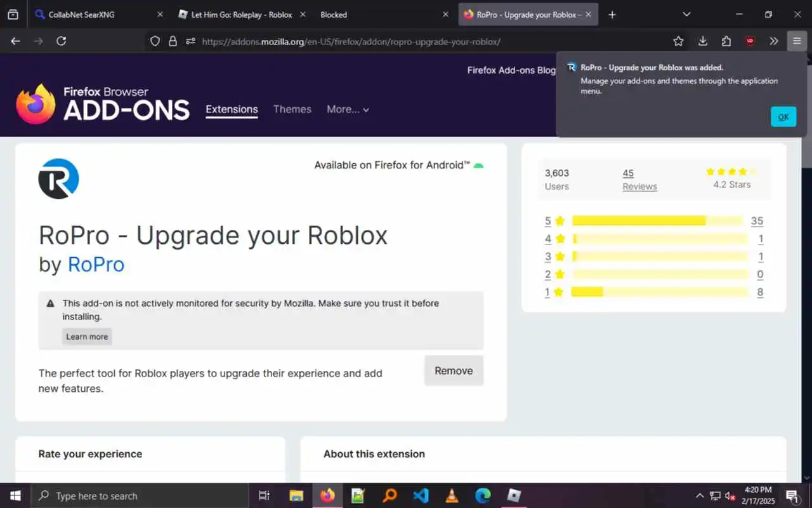Open the 45 Reviews link
This screenshot has width=812, height=508.
(x=639, y=180)
